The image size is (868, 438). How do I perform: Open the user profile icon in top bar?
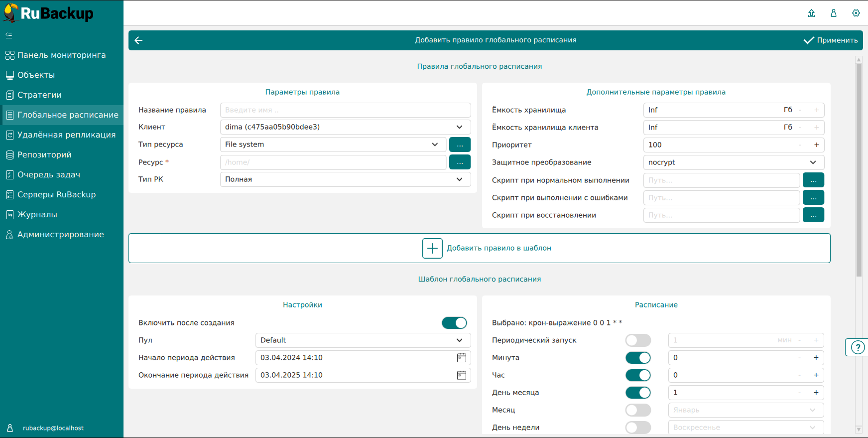pos(834,13)
